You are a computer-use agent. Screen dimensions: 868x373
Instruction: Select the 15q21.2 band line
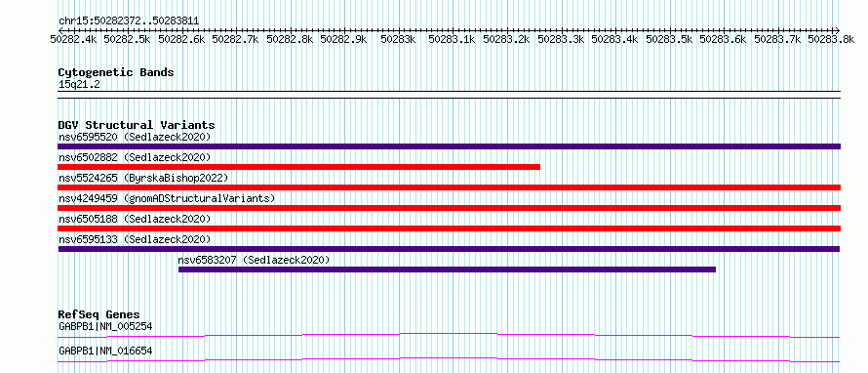point(449,95)
